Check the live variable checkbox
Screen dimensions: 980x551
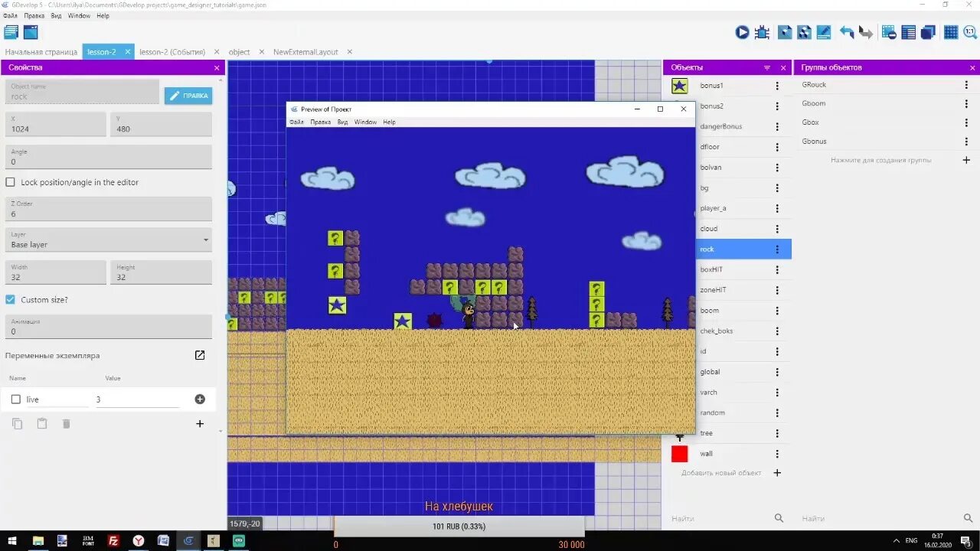(x=16, y=399)
